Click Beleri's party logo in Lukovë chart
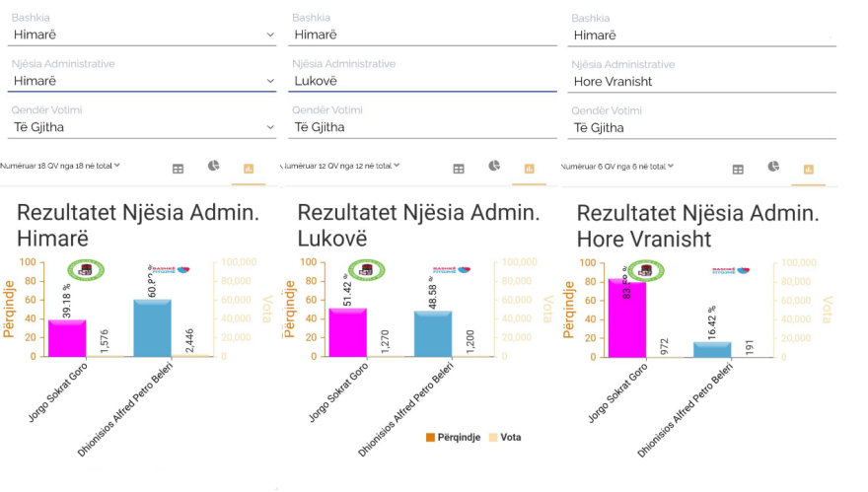Image resolution: width=868 pixels, height=492 pixels. tap(450, 270)
